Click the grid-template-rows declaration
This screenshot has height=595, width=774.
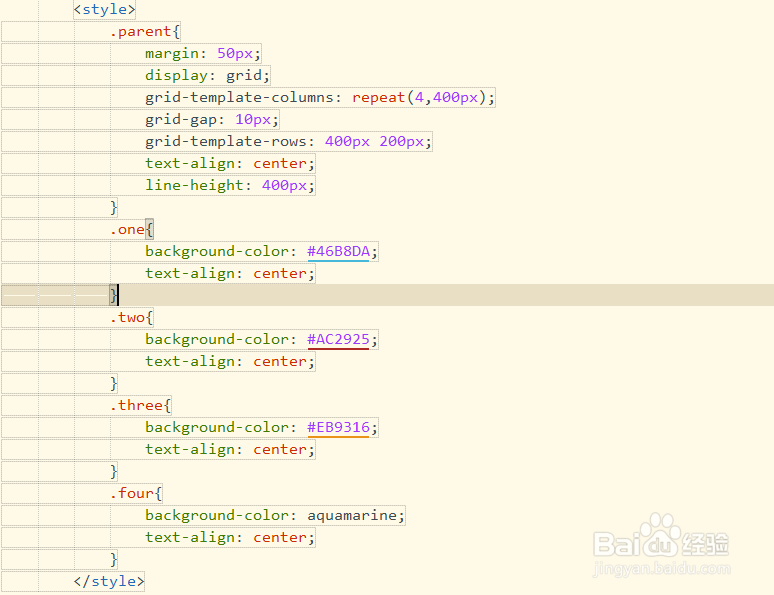click(x=288, y=142)
